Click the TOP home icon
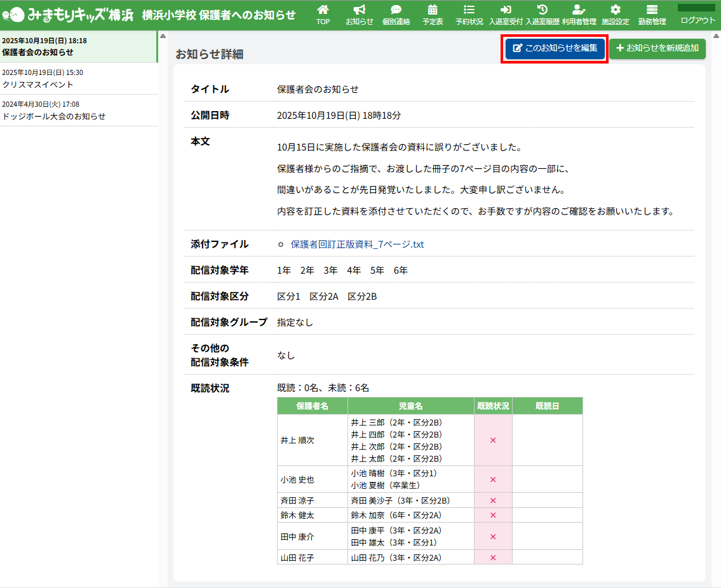Screen dimensions: 721x588 pyautogui.click(x=323, y=10)
